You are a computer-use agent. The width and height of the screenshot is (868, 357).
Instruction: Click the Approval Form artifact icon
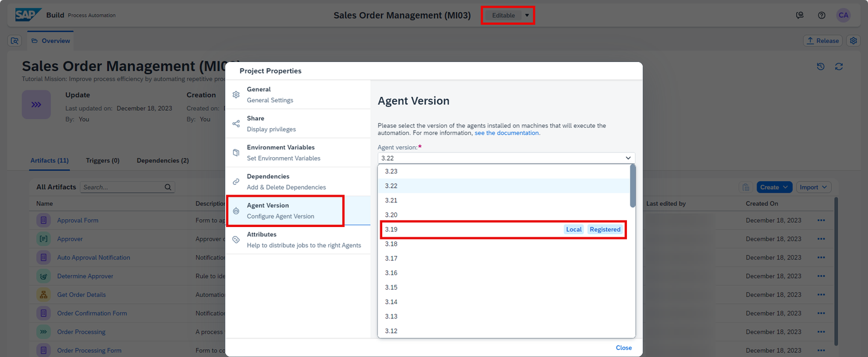pyautogui.click(x=43, y=220)
